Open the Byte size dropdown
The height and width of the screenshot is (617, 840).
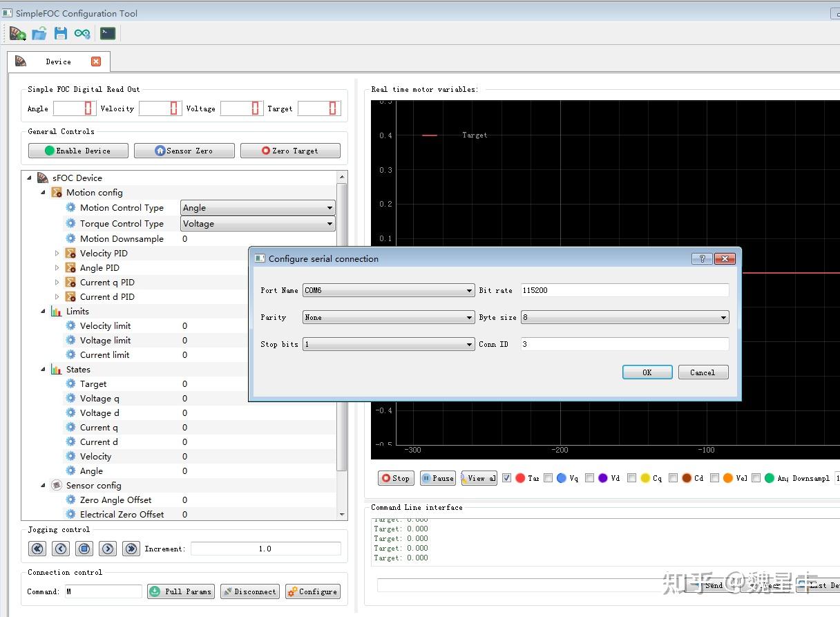(x=624, y=318)
